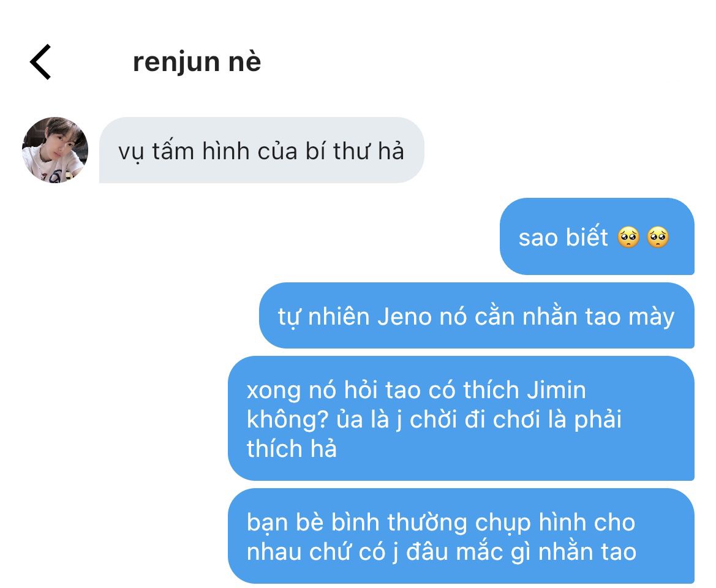
Task: Go back using the left arrow
Action: [x=40, y=62]
